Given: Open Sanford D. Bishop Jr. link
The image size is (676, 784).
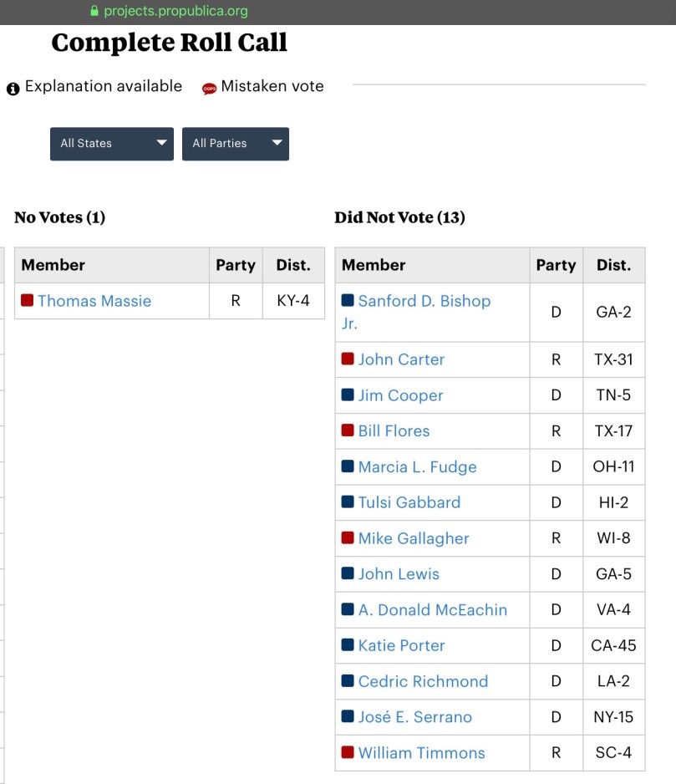Looking at the screenshot, I should pos(424,301).
